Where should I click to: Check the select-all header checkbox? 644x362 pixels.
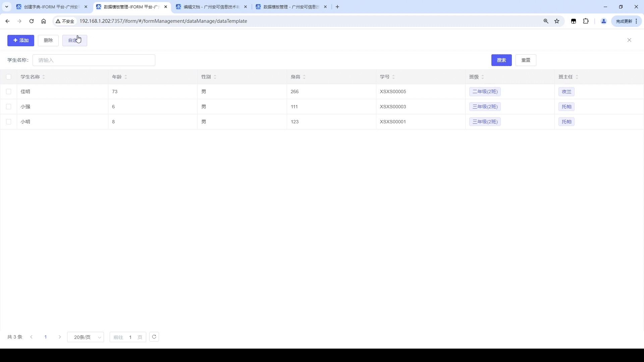(x=9, y=77)
